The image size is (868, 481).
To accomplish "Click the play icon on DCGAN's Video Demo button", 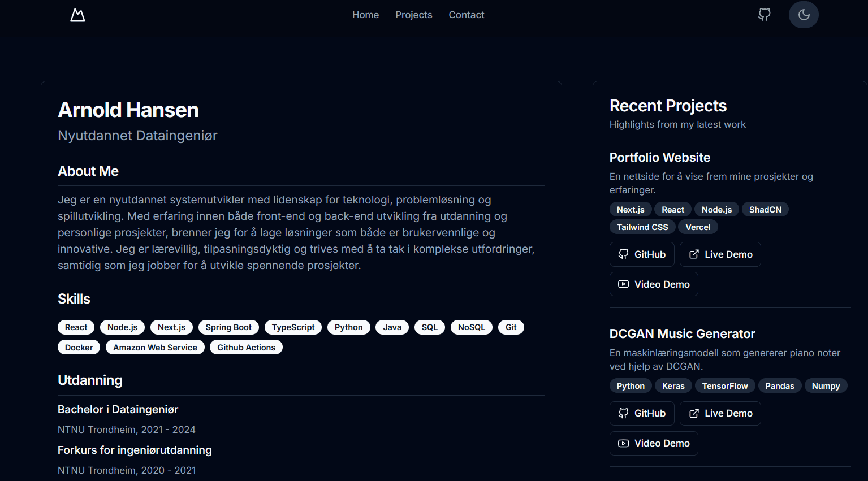I will tap(623, 443).
